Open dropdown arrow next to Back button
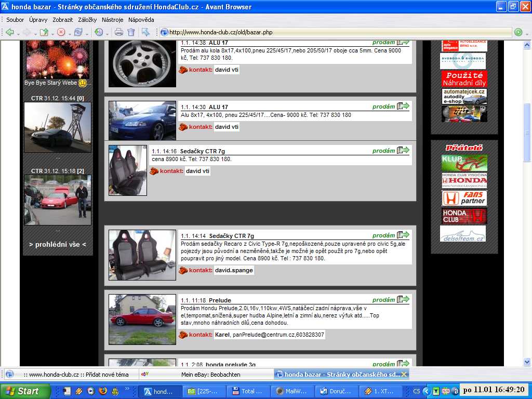The width and height of the screenshot is (532, 399). coord(17,33)
